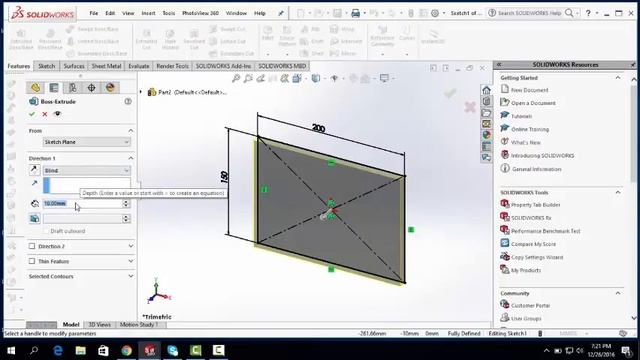Cancel Boss-Extrude with red X
Screen dimensions: 640x360
tap(45, 114)
